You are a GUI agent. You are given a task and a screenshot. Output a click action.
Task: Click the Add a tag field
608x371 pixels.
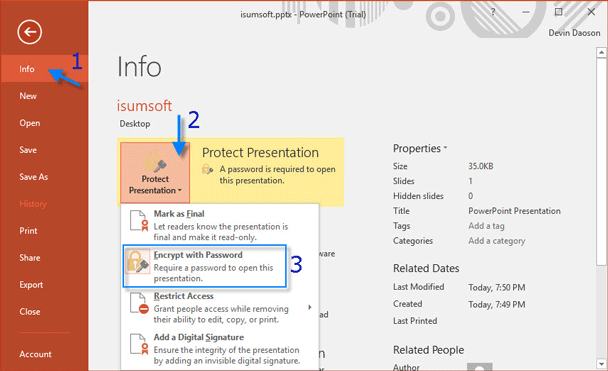(486, 226)
